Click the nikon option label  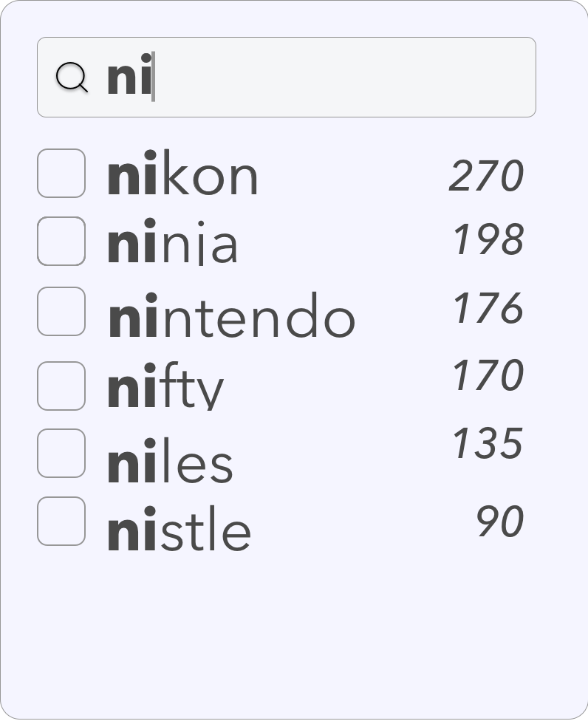point(183,176)
